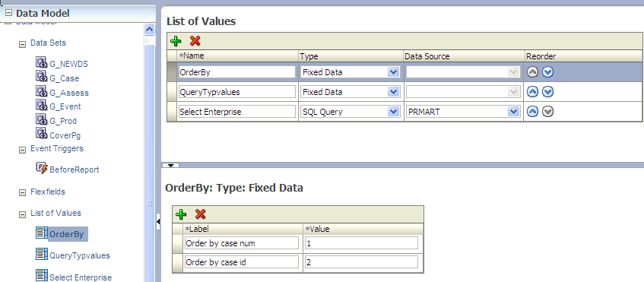644x282 pixels.
Task: Click the scroll up arrow in Data Model panel
Action: (149, 29)
